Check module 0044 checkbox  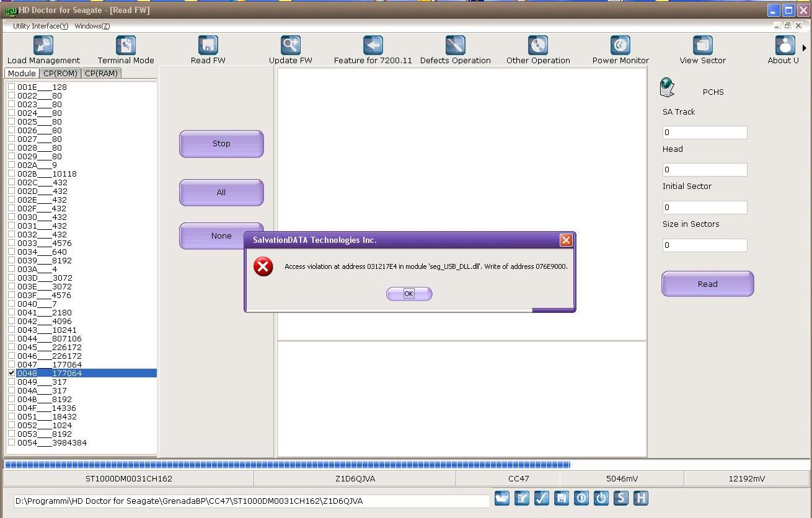[11, 338]
